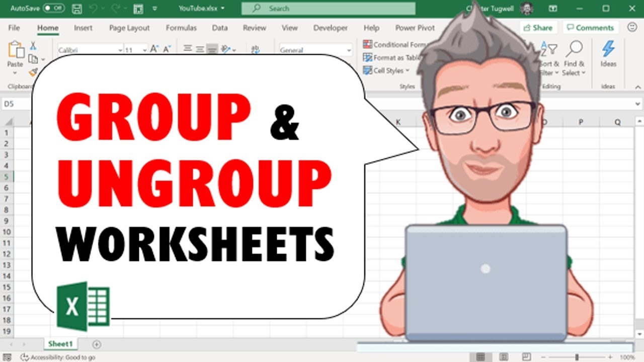Click Accessibility: Good to go status

(x=58, y=357)
